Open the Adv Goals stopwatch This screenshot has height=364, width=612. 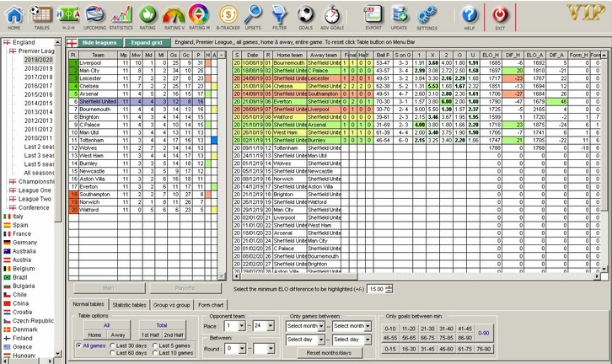(x=332, y=15)
